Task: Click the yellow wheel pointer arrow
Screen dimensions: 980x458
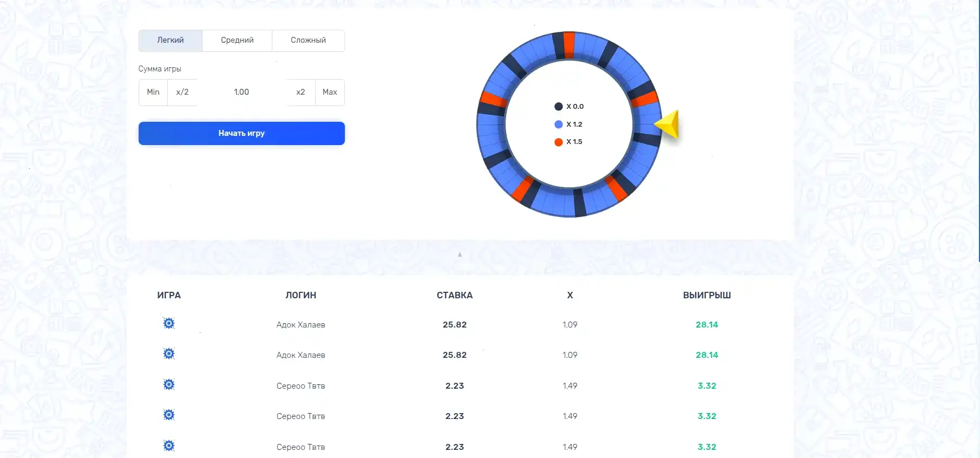Action: 668,125
